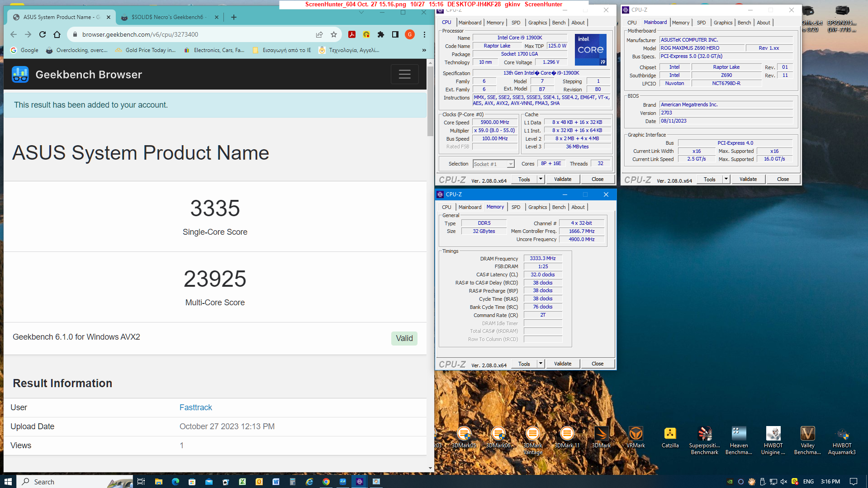Toggle the browser side panel
Screen dimensions: 868x488
coord(395,34)
